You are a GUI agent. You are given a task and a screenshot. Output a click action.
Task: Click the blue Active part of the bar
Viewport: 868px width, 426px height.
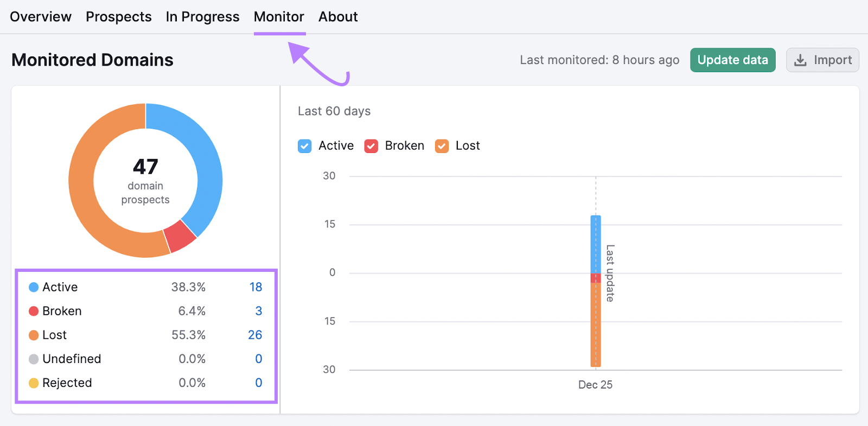[596, 244]
